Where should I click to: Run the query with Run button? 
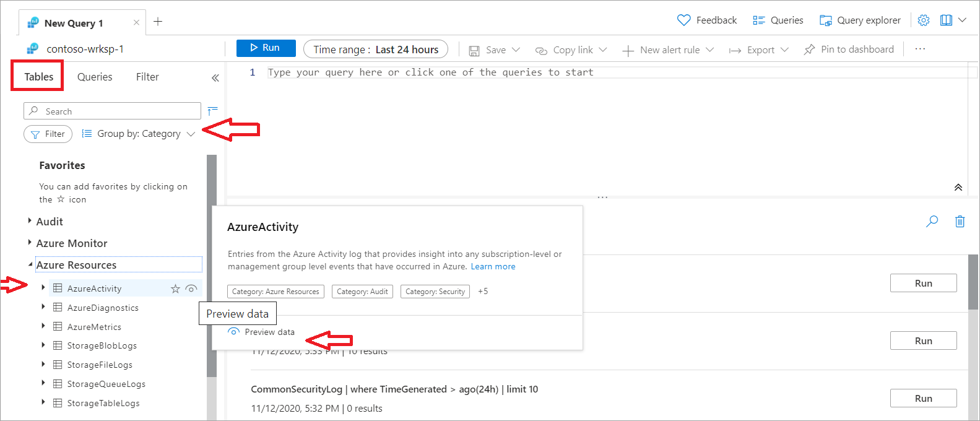point(266,48)
